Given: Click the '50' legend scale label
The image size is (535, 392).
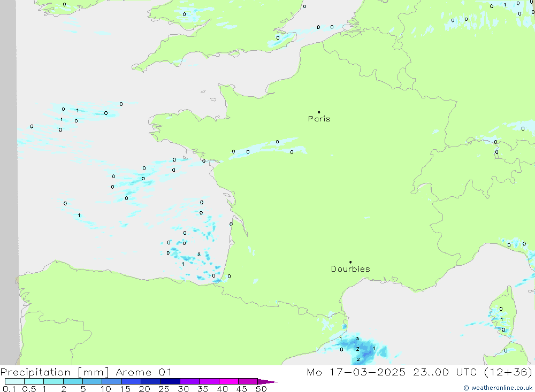Looking at the screenshot, I should 262,389.
